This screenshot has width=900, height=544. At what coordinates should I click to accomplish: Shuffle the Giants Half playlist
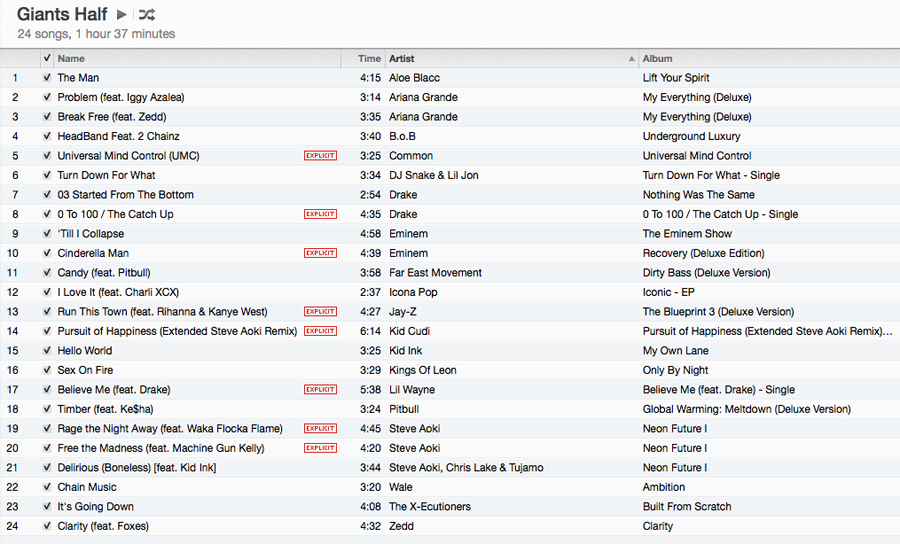click(x=146, y=14)
